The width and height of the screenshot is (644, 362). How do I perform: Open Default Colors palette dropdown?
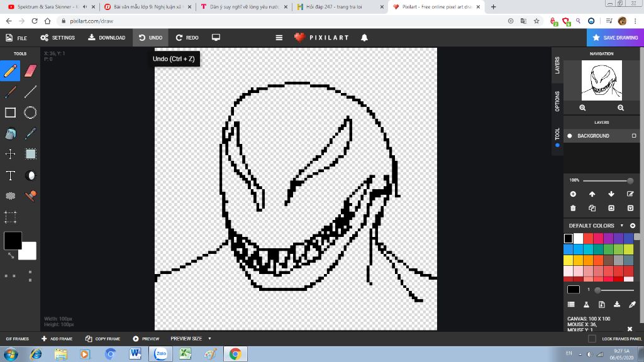click(x=621, y=226)
